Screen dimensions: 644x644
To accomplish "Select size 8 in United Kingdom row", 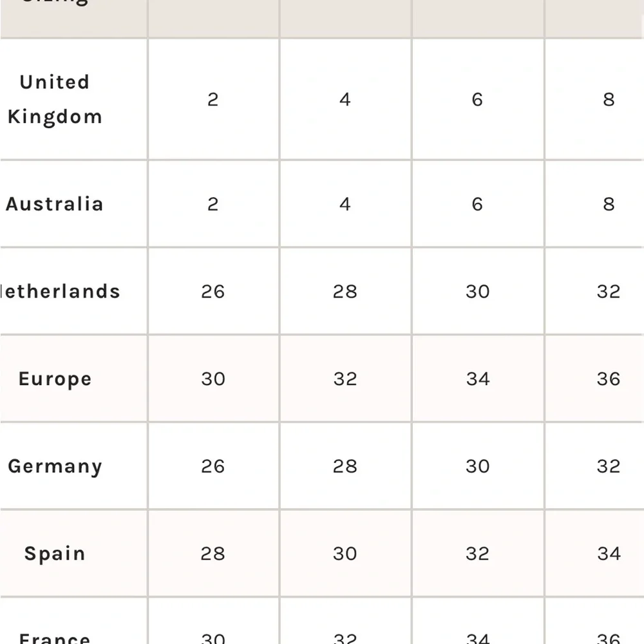I will 609,99.
